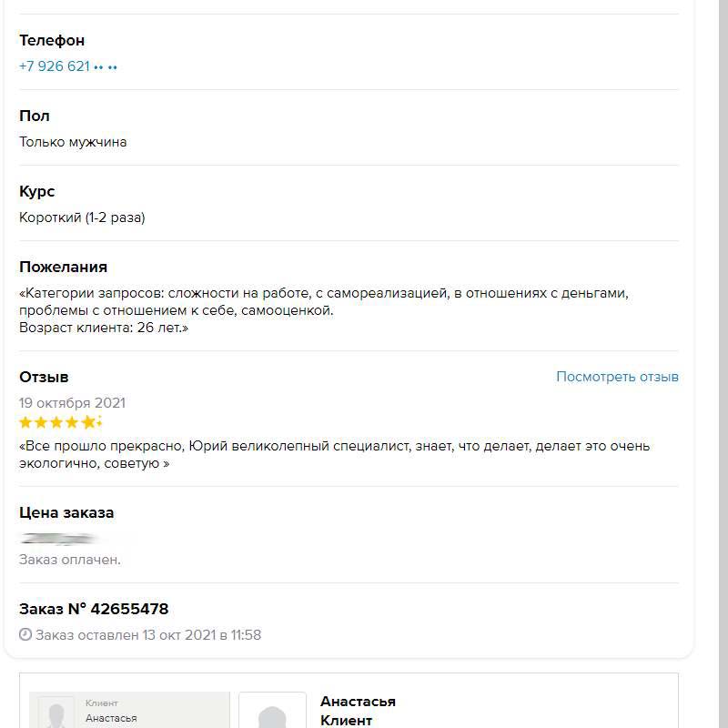Click the review date 19 октября 2021
Screen dimensions: 728x728
point(73,403)
